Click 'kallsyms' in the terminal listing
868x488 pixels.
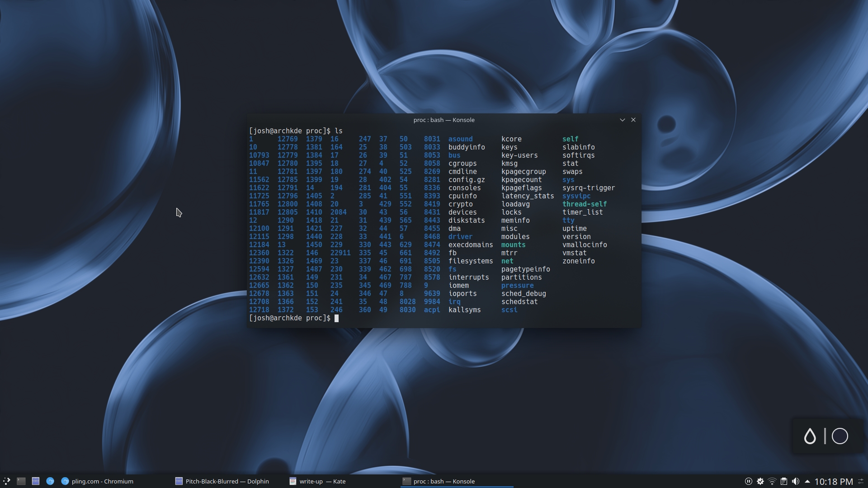coord(464,310)
